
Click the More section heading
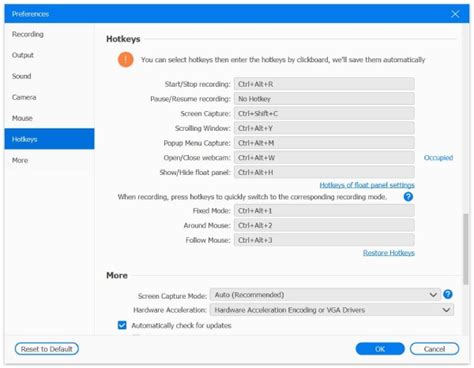coord(117,275)
